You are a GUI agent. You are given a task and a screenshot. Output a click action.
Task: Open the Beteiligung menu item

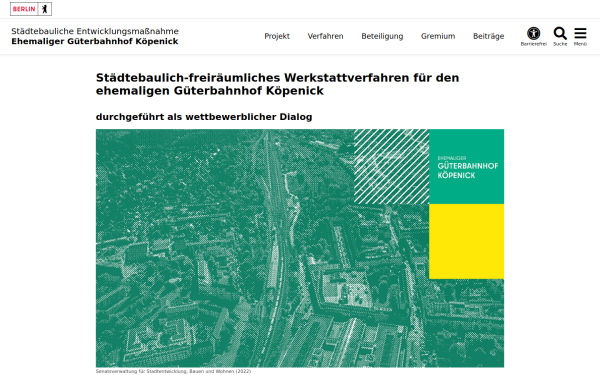point(382,36)
